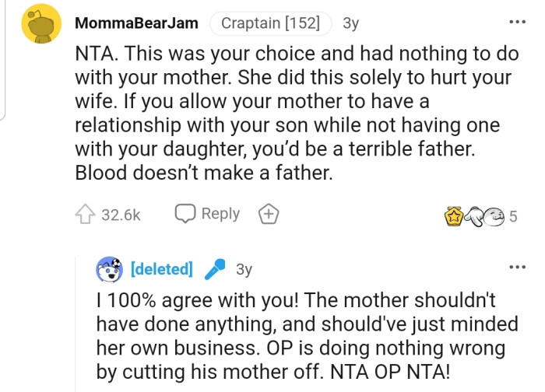The image size is (545, 392).
Task: Click the blue microphone OP icon
Action: tap(213, 269)
